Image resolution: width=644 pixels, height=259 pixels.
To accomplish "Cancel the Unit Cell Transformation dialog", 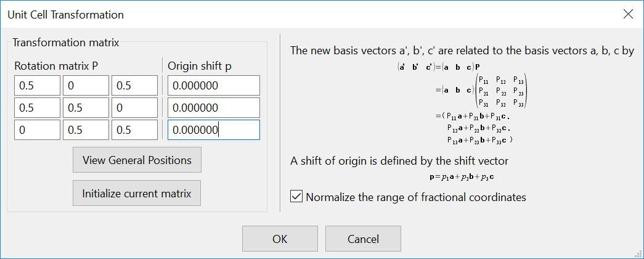I will pyautogui.click(x=363, y=239).
